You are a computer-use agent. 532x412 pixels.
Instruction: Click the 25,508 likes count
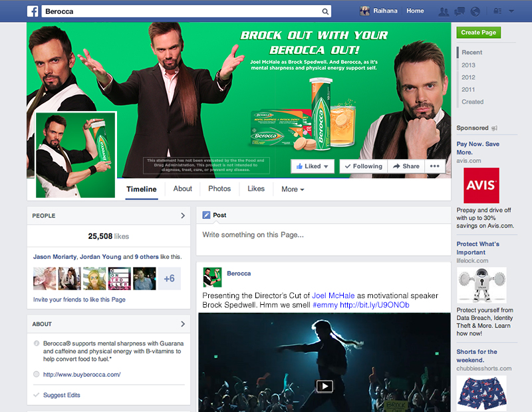click(x=108, y=236)
